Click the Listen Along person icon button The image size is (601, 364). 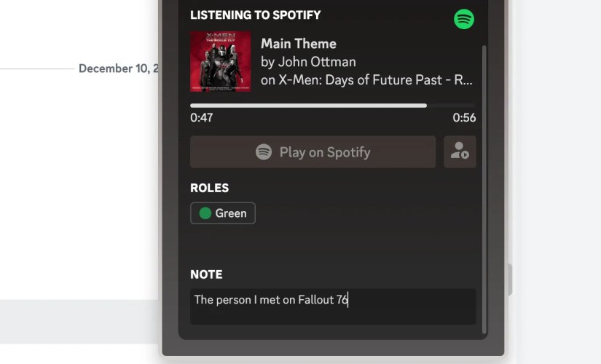pos(460,151)
